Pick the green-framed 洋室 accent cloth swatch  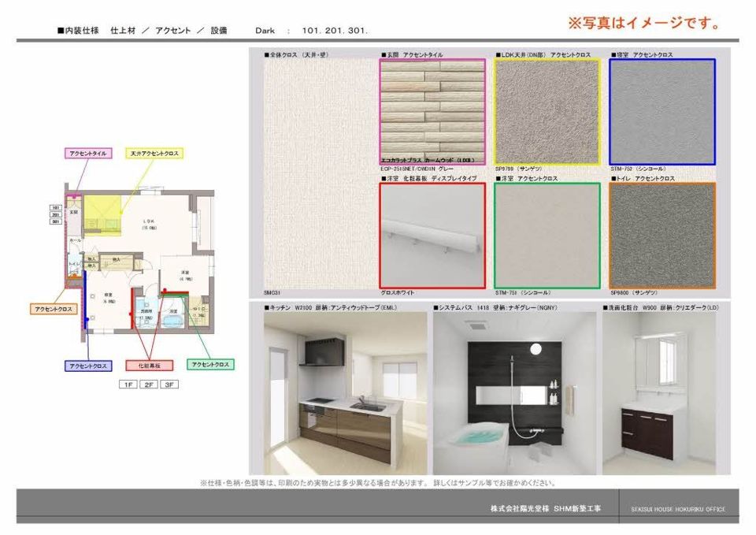point(547,236)
